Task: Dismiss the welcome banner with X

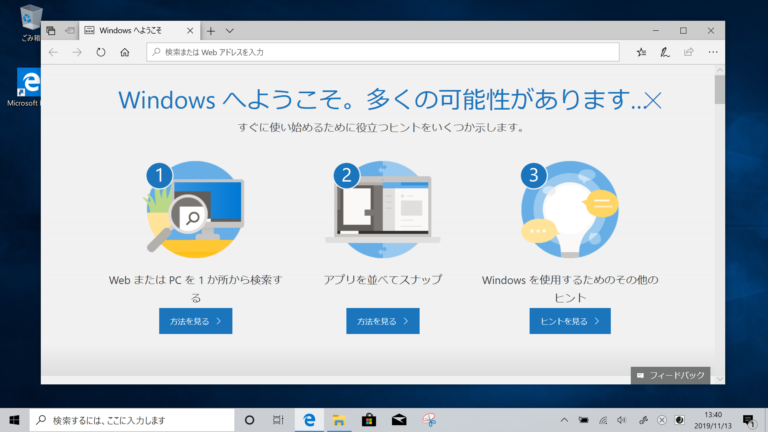Action: [653, 101]
